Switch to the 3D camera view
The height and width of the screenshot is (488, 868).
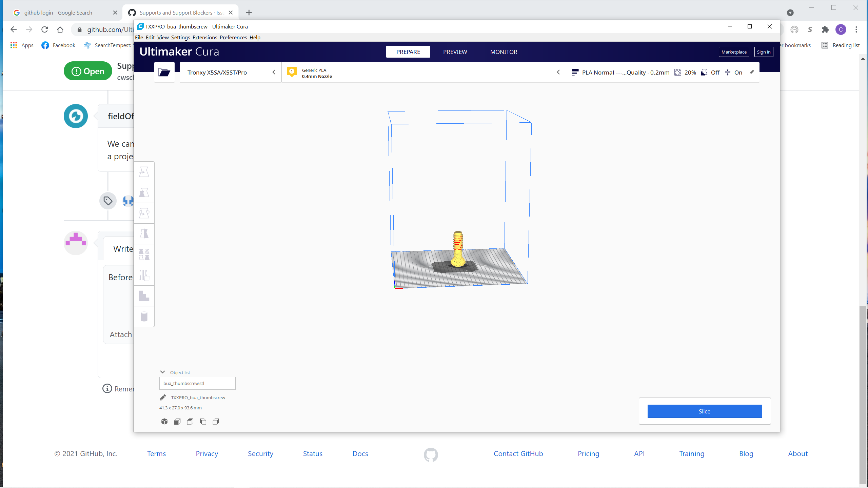pyautogui.click(x=165, y=421)
